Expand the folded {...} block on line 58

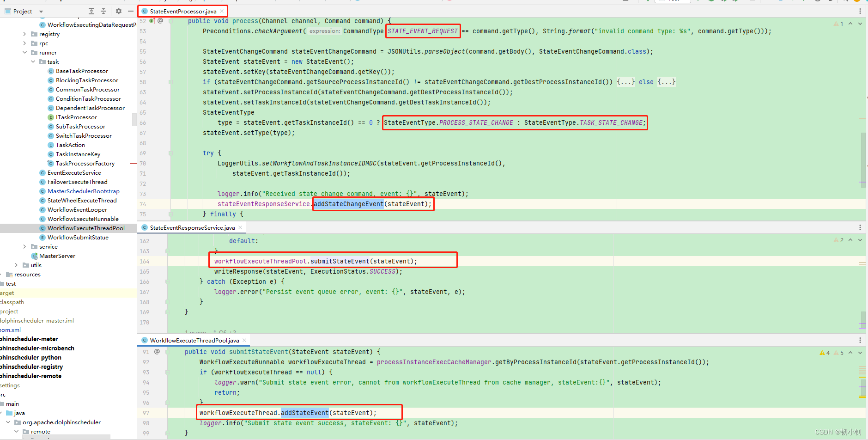625,82
